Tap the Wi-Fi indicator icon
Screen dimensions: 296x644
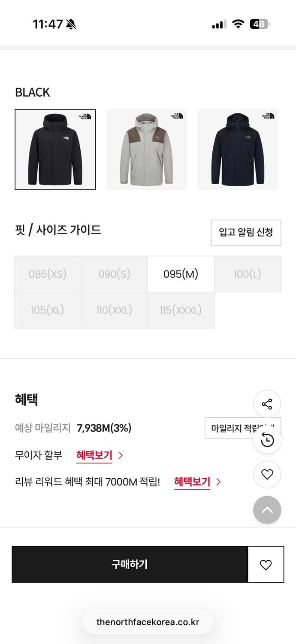pyautogui.click(x=239, y=24)
